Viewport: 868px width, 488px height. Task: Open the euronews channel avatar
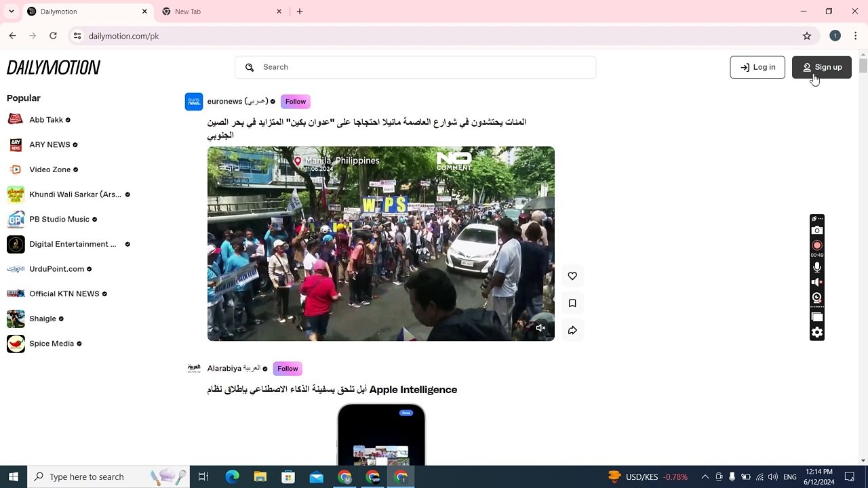pos(193,102)
